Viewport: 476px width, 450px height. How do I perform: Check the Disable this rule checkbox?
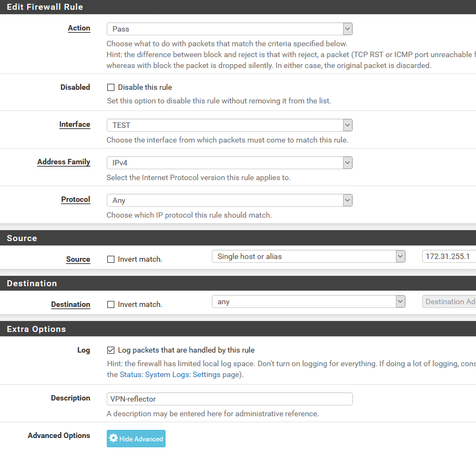click(x=111, y=88)
